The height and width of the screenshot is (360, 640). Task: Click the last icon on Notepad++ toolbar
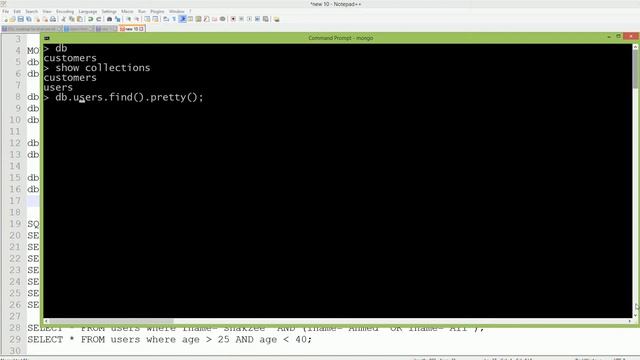(276, 19)
